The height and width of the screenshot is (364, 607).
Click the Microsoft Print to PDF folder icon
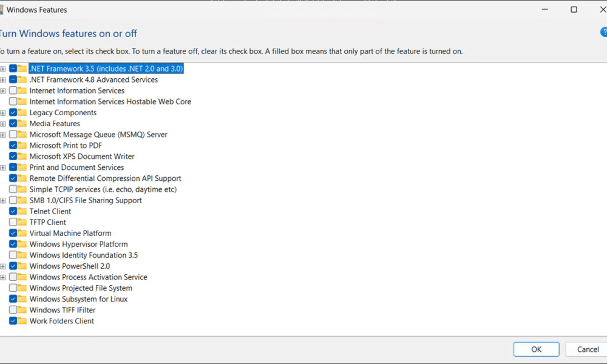[x=22, y=146]
